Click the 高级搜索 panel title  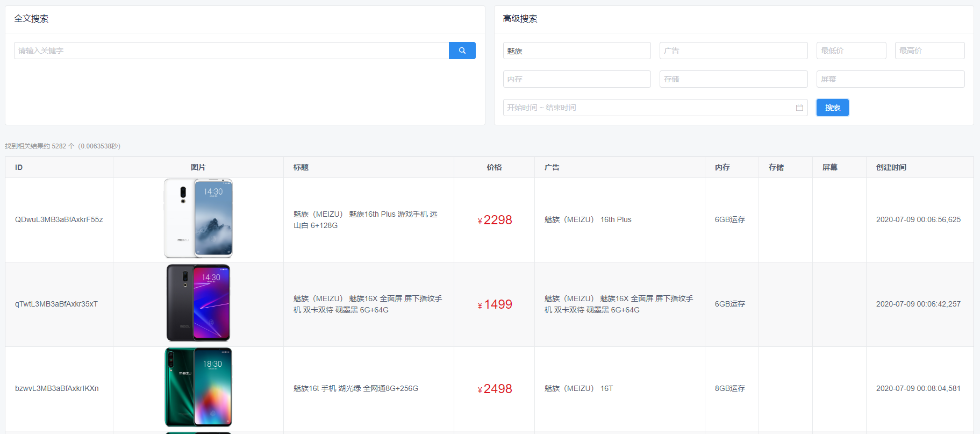tap(520, 19)
